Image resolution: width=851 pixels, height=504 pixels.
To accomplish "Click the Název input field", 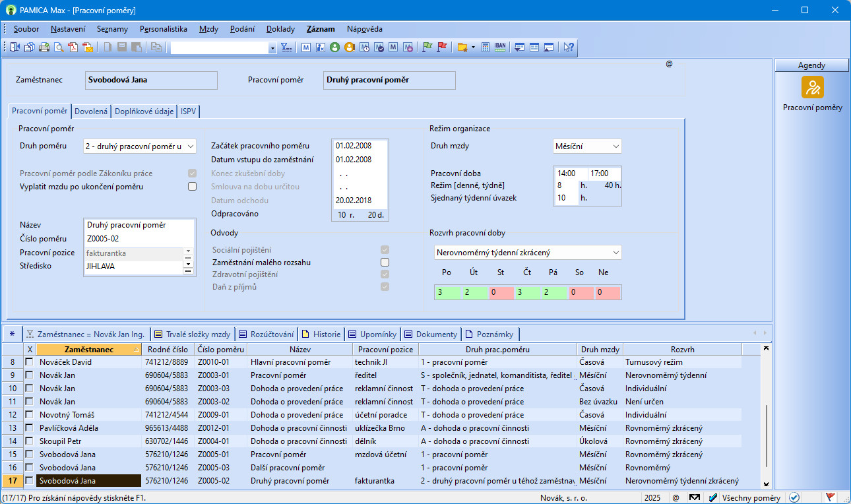I will [x=139, y=225].
